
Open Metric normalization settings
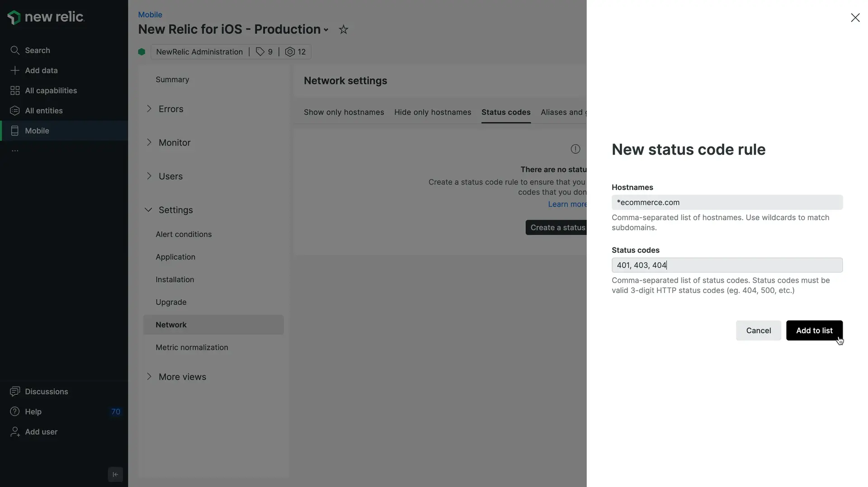192,347
